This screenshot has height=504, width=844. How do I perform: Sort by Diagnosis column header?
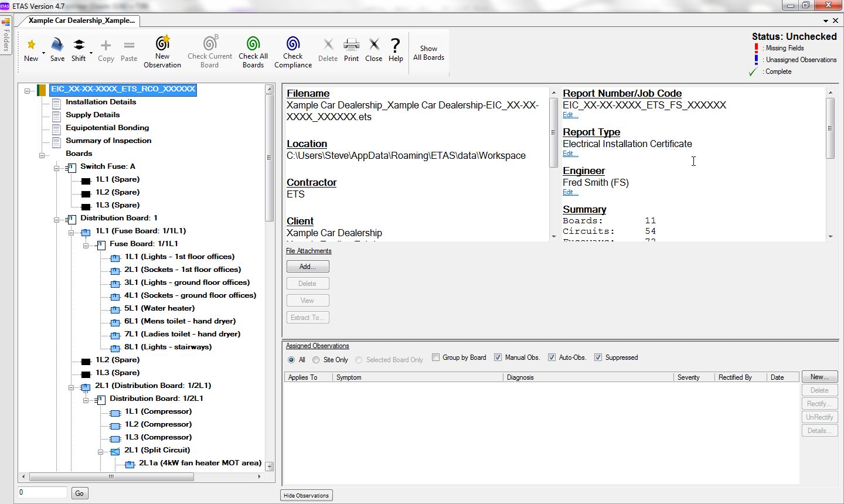(588, 377)
